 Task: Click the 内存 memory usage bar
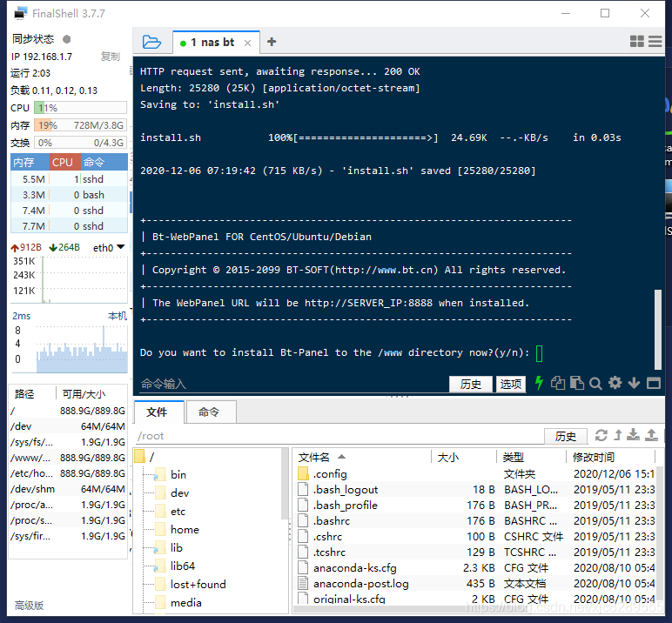pos(80,125)
